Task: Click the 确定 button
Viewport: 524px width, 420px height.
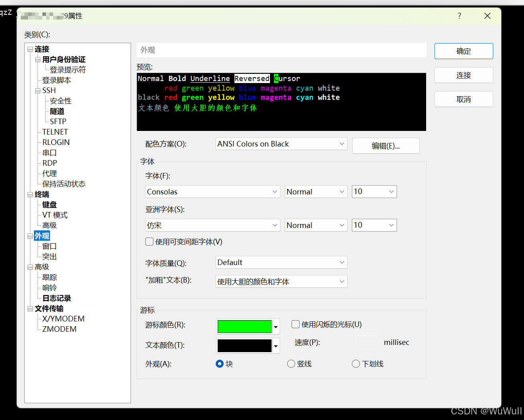Action: [x=464, y=51]
